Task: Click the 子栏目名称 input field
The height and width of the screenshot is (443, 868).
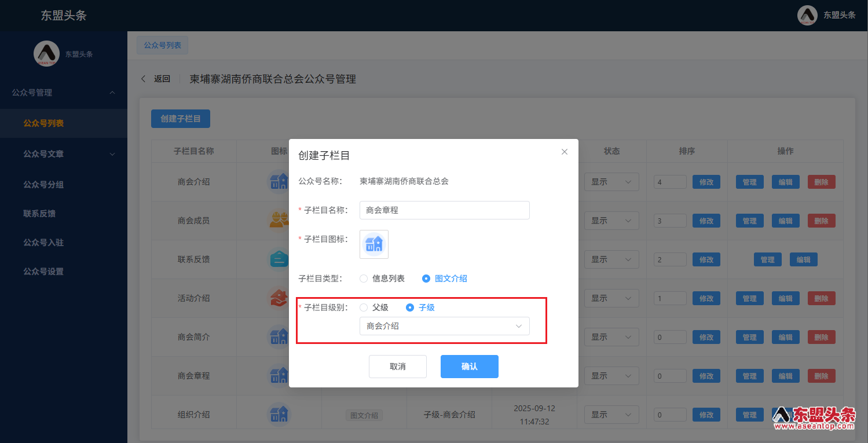Action: (445, 210)
